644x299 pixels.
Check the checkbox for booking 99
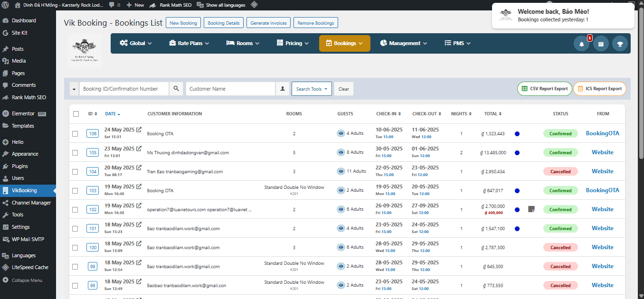(75, 267)
